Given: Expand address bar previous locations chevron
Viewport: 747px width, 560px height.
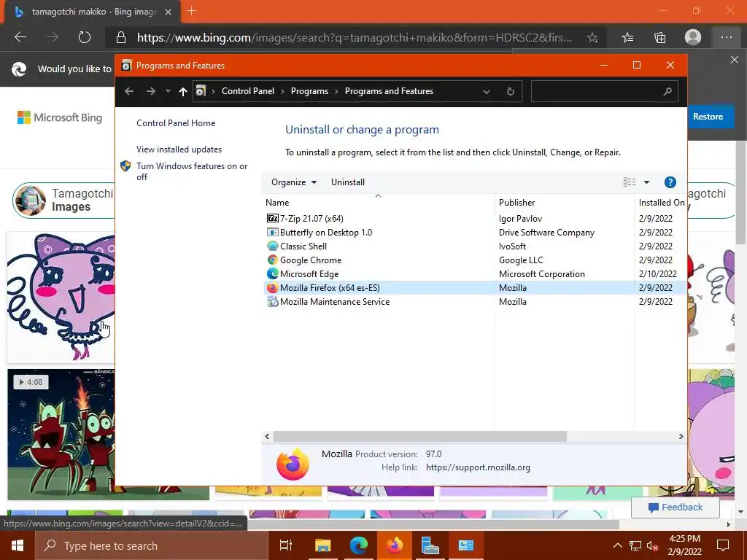Looking at the screenshot, I should click(x=487, y=91).
